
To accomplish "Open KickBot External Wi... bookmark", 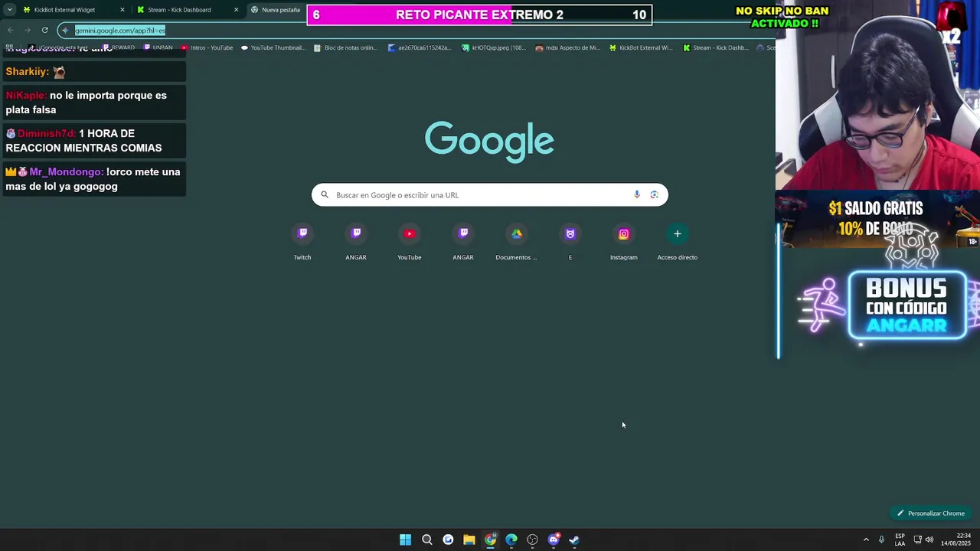I will click(x=641, y=47).
